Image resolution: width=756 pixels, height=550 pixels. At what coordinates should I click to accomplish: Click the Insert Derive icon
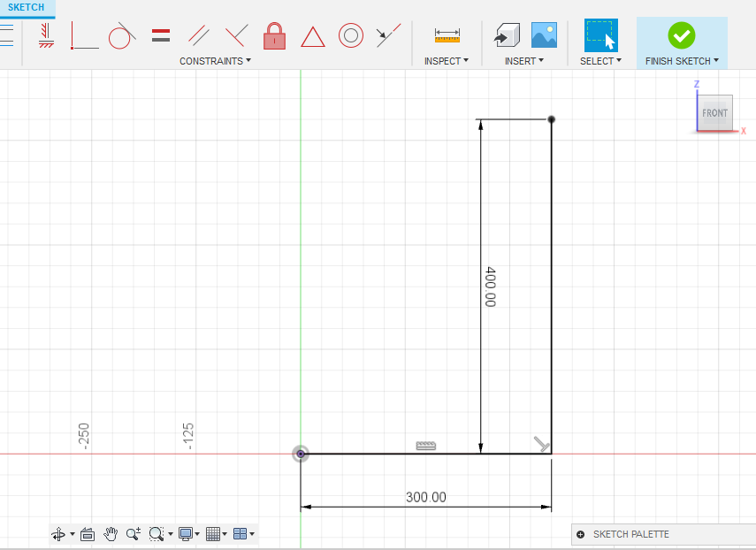coord(507,35)
